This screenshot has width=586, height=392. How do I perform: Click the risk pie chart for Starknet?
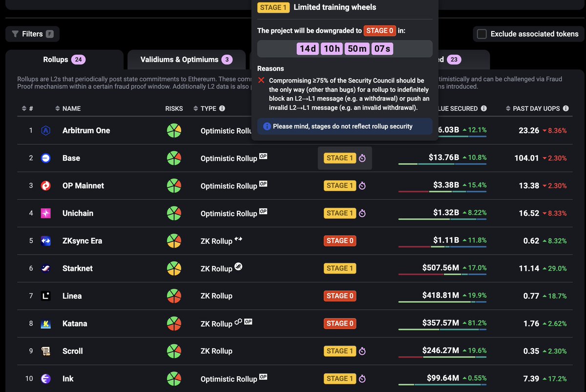(x=174, y=268)
